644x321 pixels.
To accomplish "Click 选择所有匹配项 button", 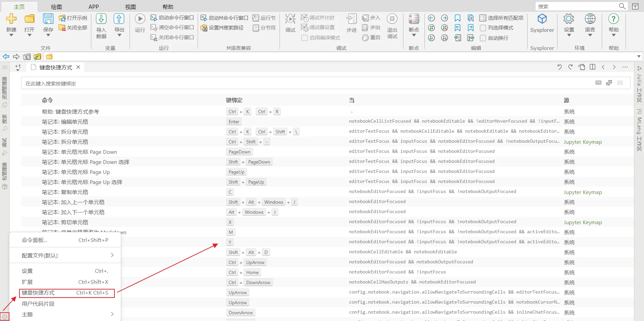I will [502, 18].
